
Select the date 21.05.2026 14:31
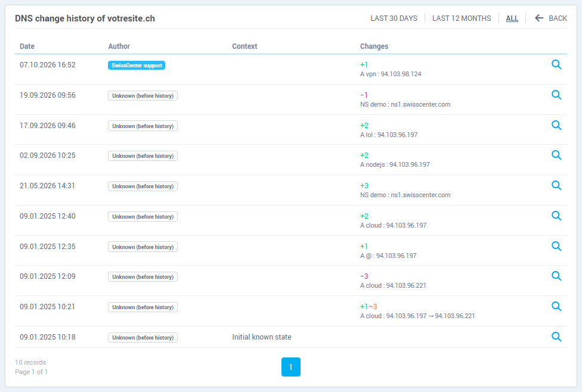(47, 186)
